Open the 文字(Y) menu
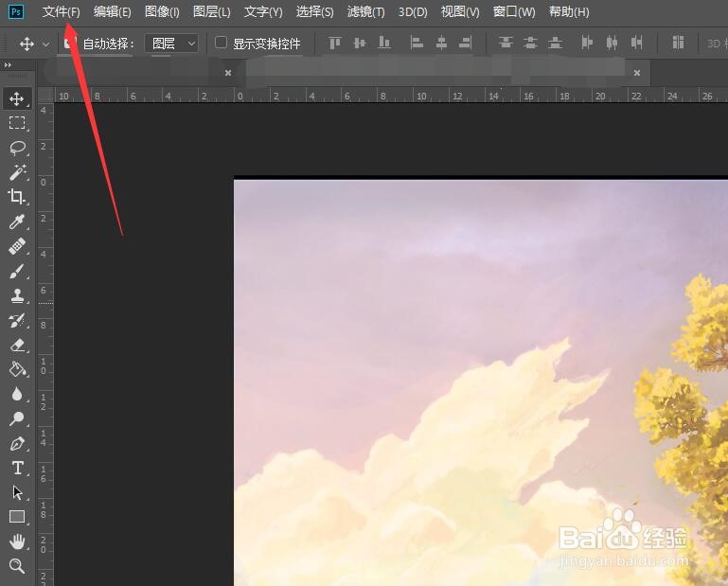 263,11
